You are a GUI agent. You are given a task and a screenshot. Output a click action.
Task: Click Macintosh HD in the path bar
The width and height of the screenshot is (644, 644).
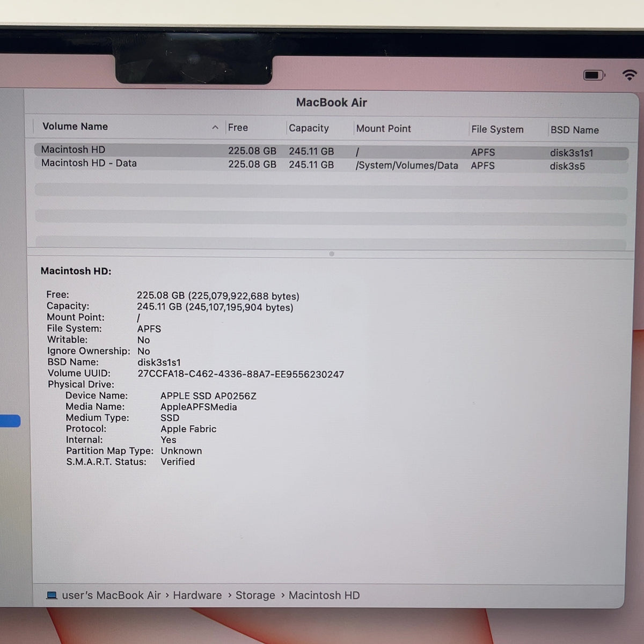coord(324,595)
